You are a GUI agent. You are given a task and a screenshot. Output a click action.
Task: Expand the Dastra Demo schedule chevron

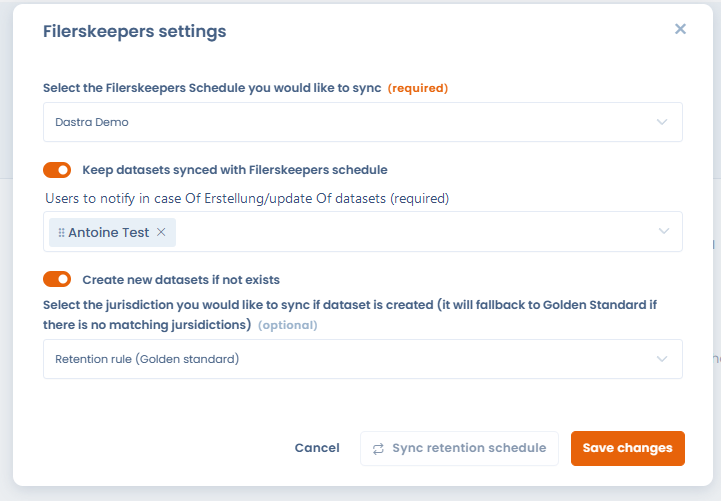pos(662,122)
